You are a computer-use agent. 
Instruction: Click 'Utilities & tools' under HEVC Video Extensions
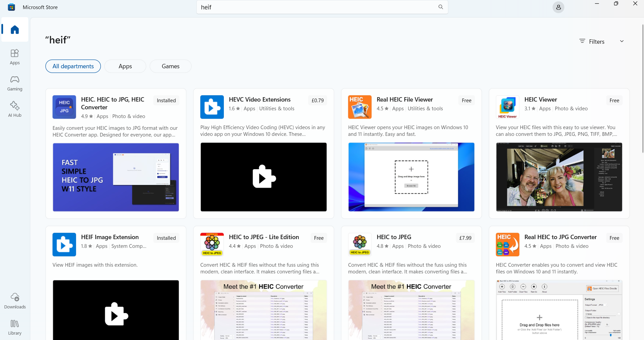point(277,109)
